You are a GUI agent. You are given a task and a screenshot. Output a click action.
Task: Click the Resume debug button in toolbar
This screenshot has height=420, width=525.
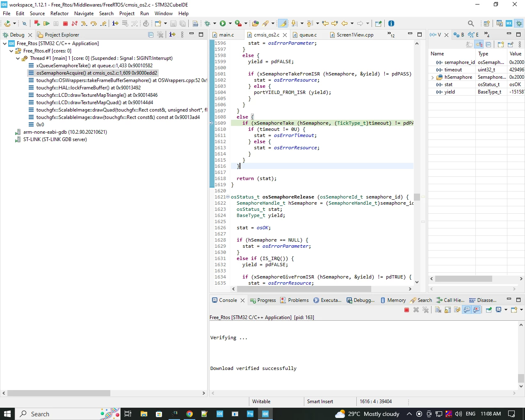[46, 23]
